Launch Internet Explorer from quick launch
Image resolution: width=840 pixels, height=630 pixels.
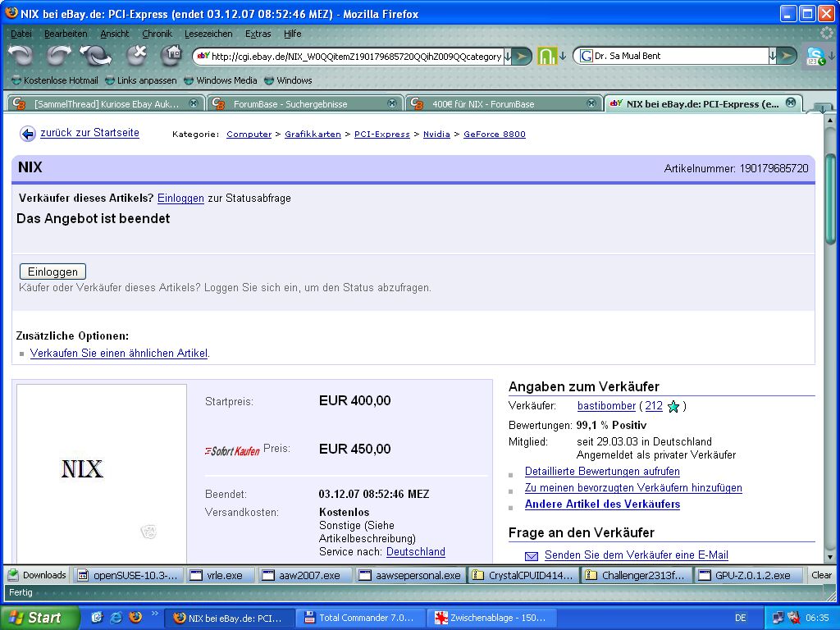[x=116, y=618]
